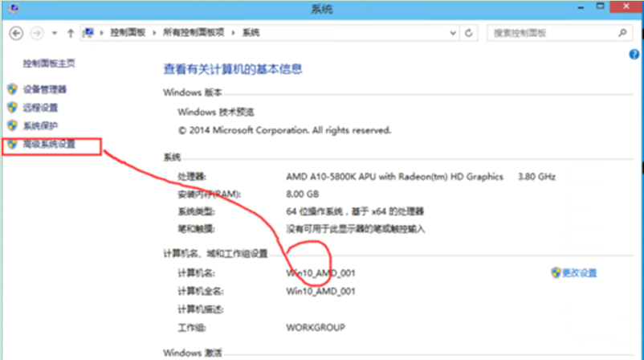The image size is (644, 360).
Task: Open 高级系统设置 (Advanced system settings)
Action: coord(49,145)
